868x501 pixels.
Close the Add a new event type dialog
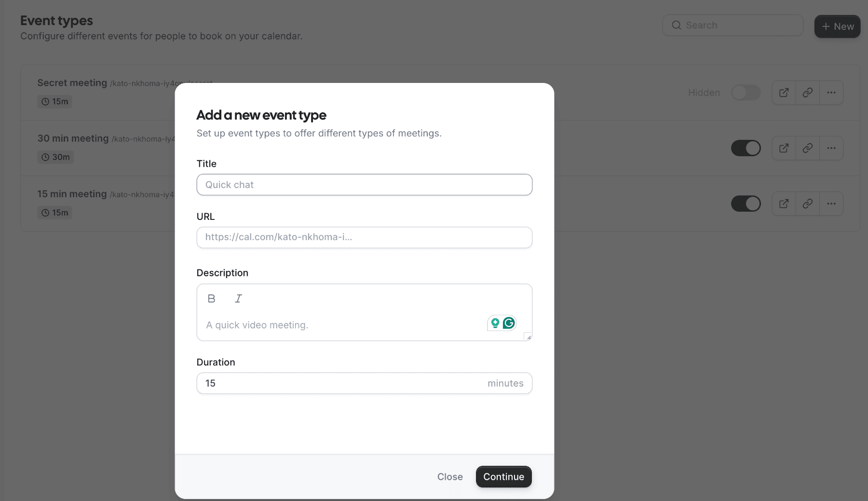pos(449,476)
